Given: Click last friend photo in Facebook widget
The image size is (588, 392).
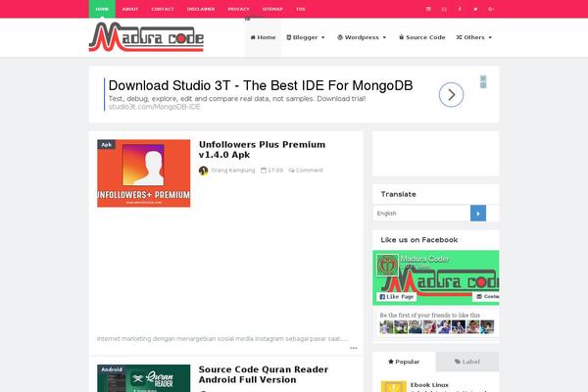Looking at the screenshot, I should coord(487,327).
